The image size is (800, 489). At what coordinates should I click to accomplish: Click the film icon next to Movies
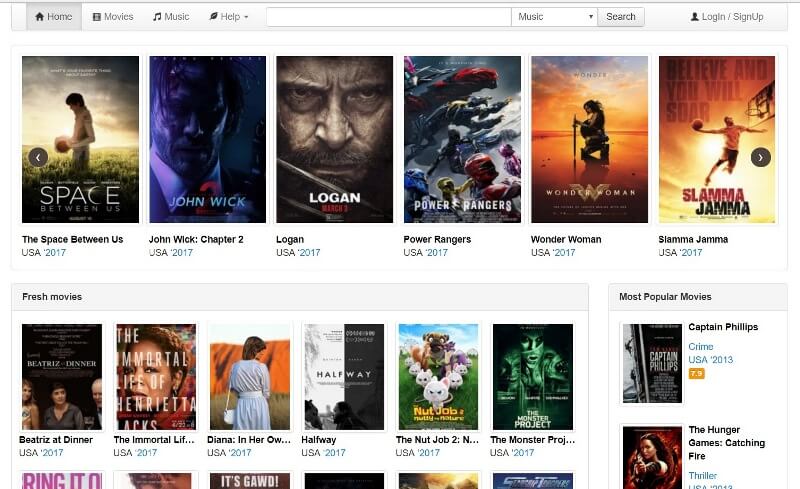pyautogui.click(x=96, y=17)
